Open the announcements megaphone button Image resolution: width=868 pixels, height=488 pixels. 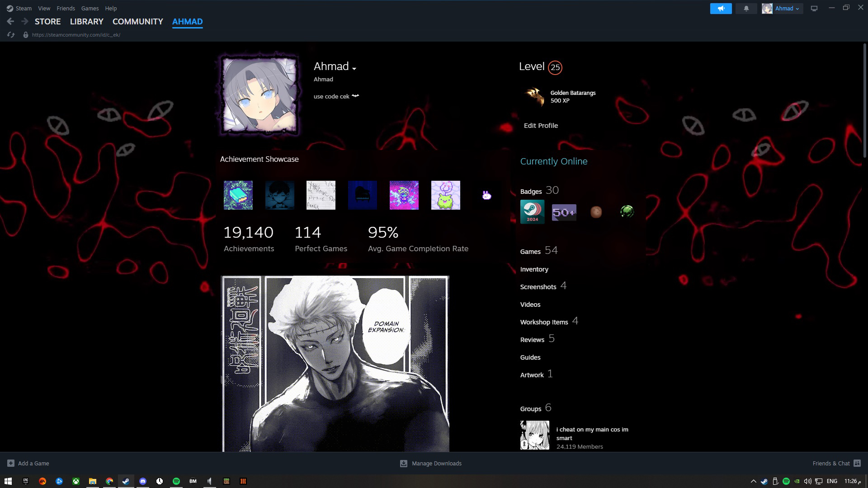click(x=721, y=9)
